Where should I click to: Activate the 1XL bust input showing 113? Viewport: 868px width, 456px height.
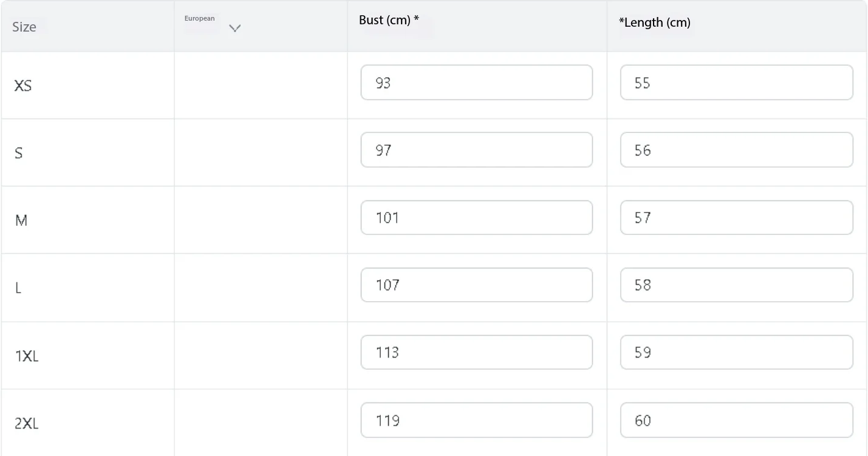476,352
